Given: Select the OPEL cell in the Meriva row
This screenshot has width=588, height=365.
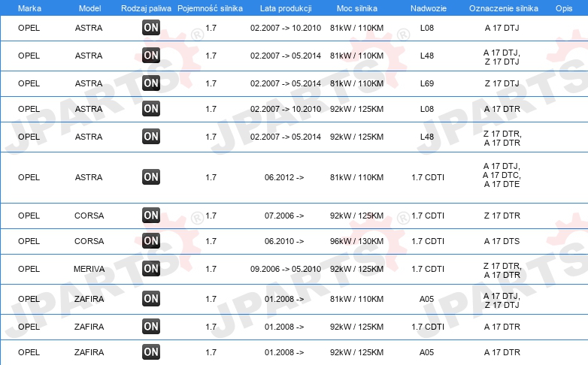Looking at the screenshot, I should 29,269.
